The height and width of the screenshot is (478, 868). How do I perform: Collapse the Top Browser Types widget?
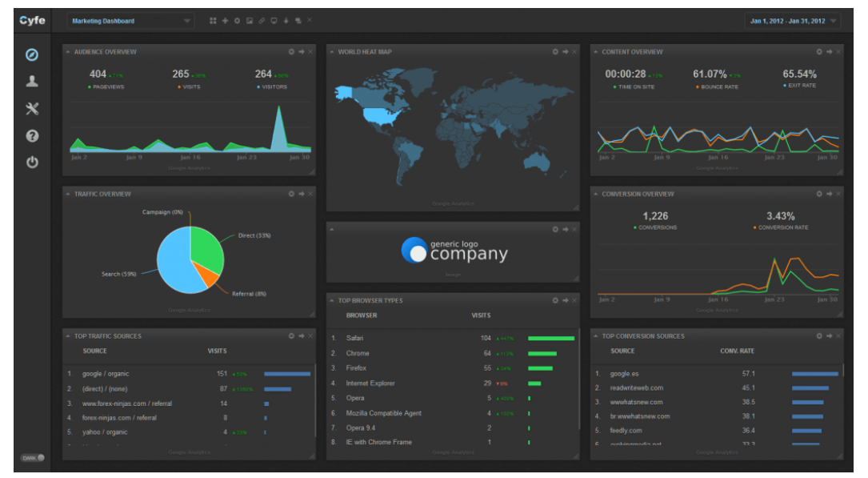pyautogui.click(x=331, y=300)
